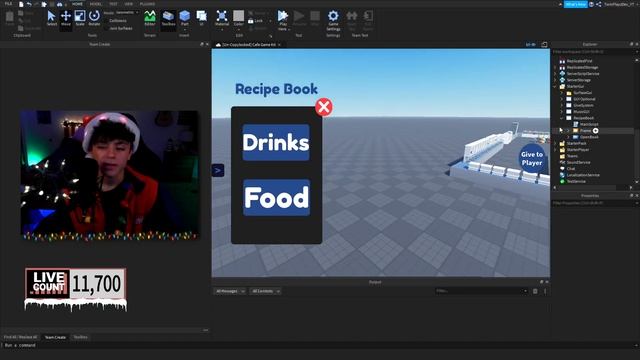Switch to the HOME ribbon tab

click(77, 4)
